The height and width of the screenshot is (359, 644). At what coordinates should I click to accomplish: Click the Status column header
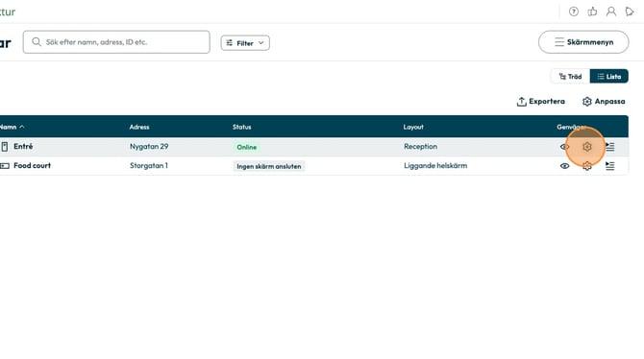pos(241,128)
